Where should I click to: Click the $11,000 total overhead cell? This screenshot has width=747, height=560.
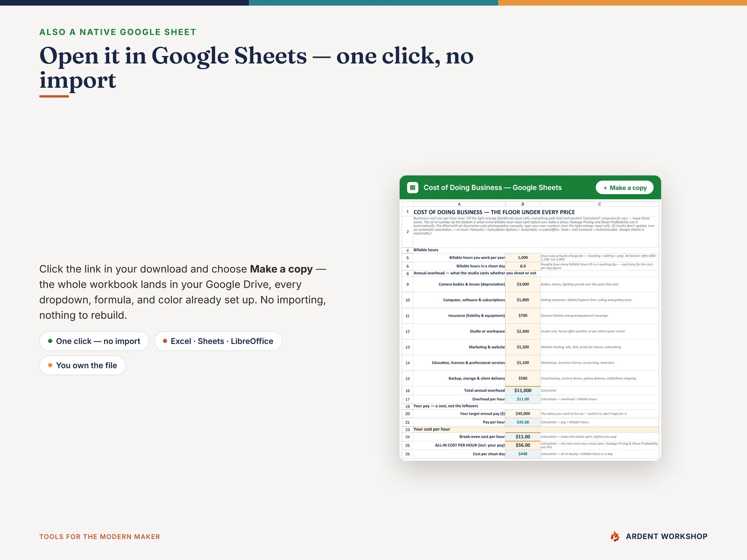[523, 391]
